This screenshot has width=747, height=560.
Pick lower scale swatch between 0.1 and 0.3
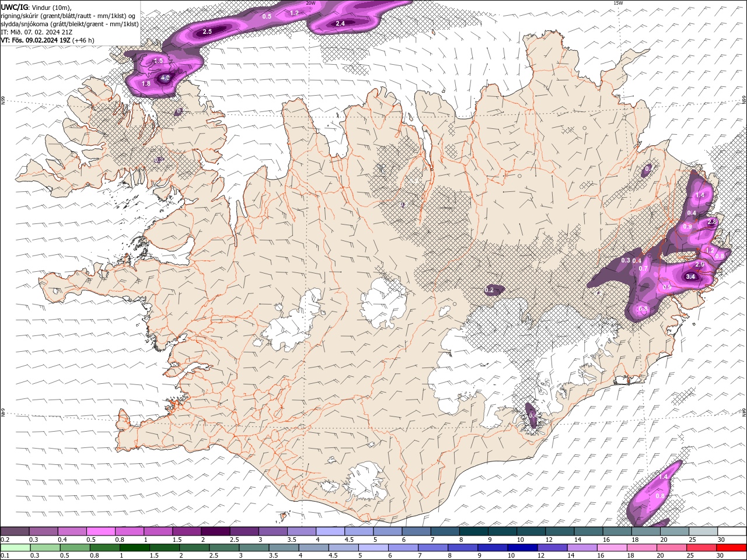(x=15, y=548)
